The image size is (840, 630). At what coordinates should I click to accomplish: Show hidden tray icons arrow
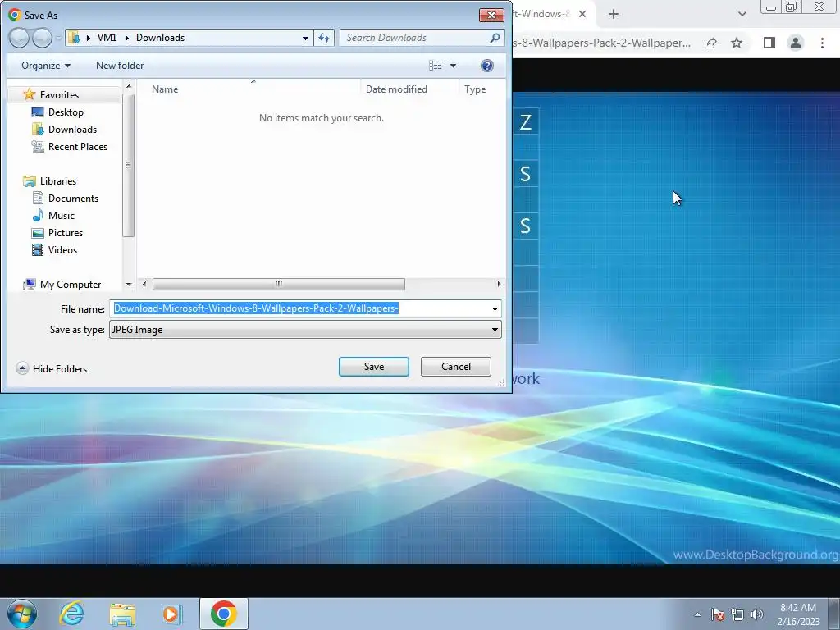click(x=697, y=614)
